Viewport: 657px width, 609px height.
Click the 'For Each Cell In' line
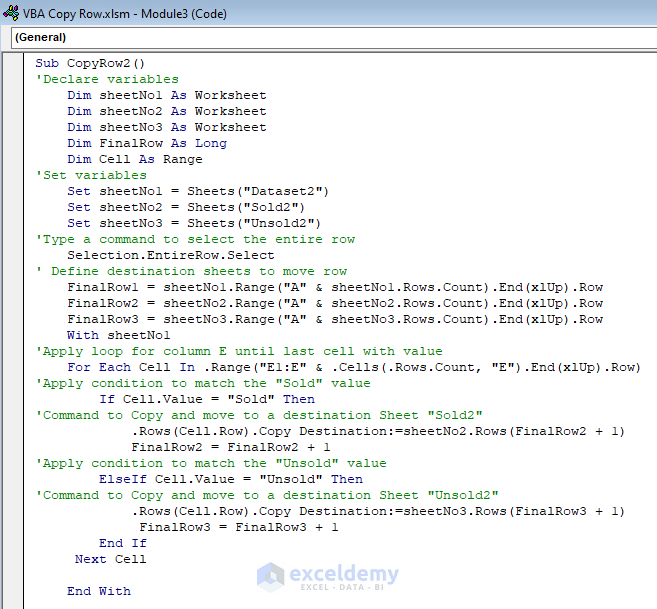click(354, 368)
